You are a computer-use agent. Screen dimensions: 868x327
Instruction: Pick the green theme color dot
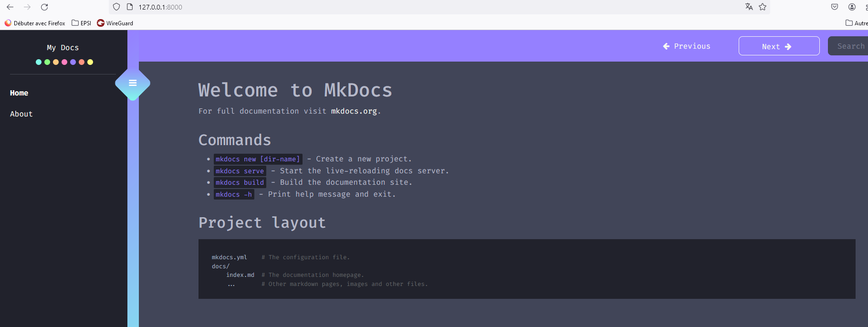coord(47,62)
